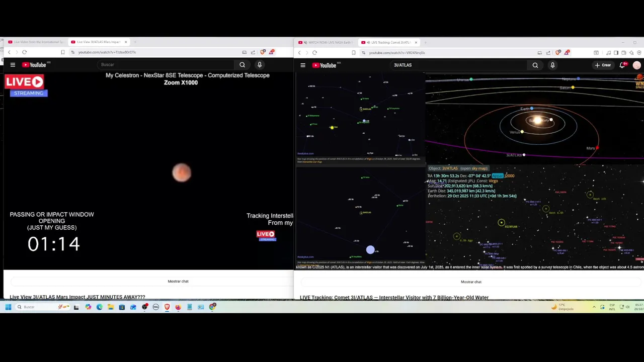The height and width of the screenshot is (362, 644).
Task: Focus the Buscar search box in left YouTube
Action: (x=166, y=64)
